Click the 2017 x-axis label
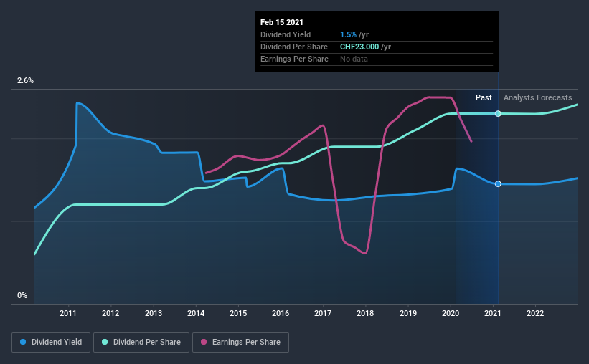Screen dimensions: 589x364 click(323, 313)
